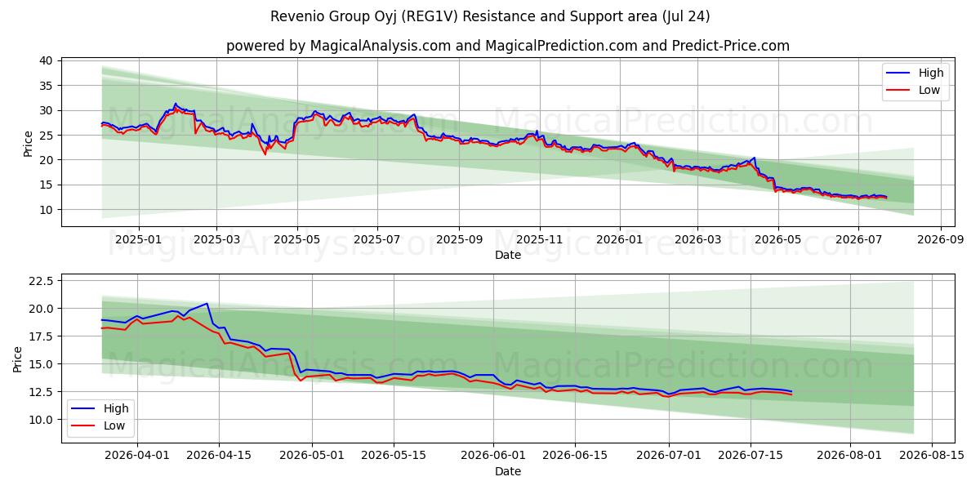
Task: Click the 20.0 price tick on the bottom chart
Action: pos(41,309)
